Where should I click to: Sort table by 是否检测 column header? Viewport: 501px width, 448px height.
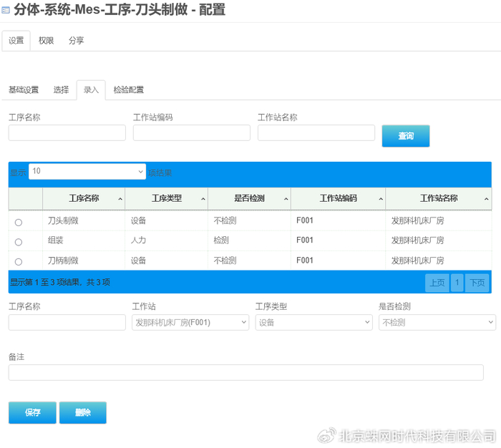[249, 198]
